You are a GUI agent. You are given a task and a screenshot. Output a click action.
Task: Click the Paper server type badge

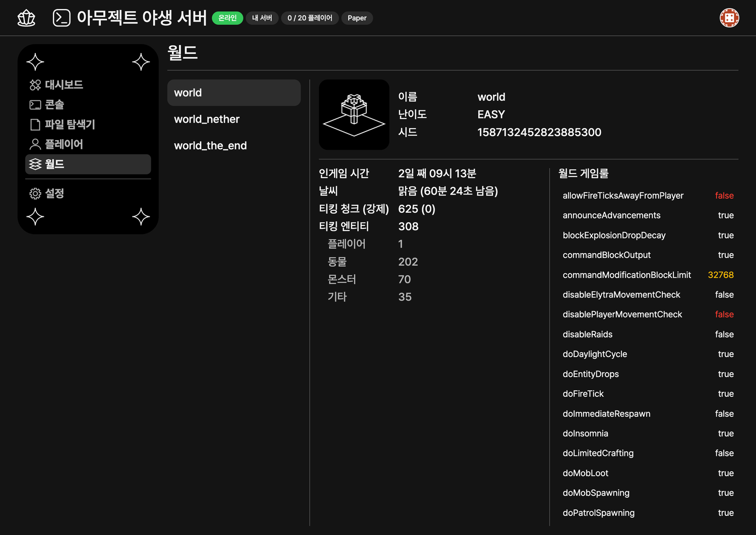[357, 18]
